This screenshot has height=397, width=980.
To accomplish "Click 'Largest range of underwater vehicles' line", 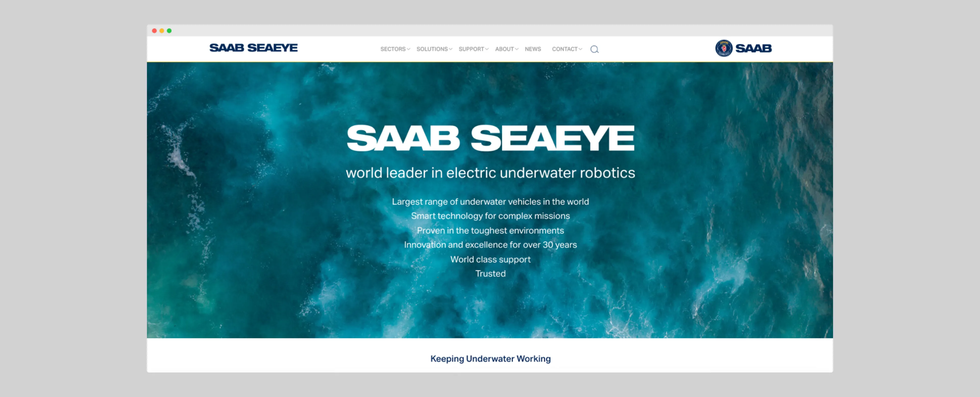I will 490,202.
